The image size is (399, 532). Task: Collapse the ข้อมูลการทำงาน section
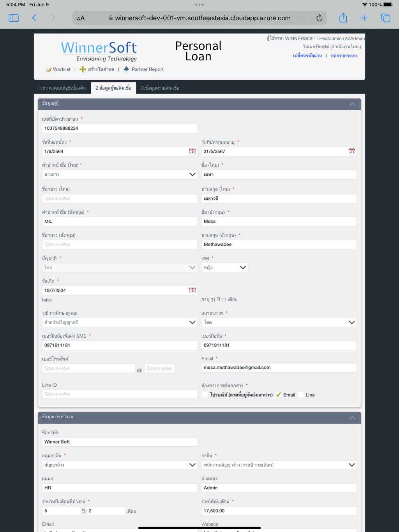pyautogui.click(x=352, y=418)
